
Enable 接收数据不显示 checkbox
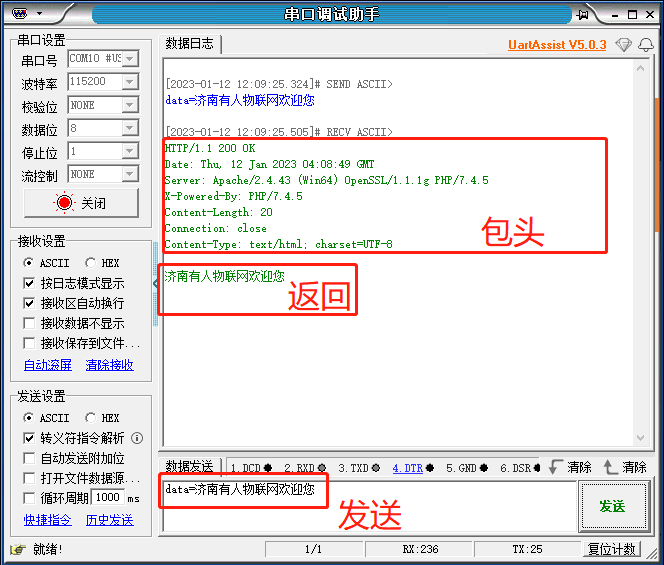point(30,323)
